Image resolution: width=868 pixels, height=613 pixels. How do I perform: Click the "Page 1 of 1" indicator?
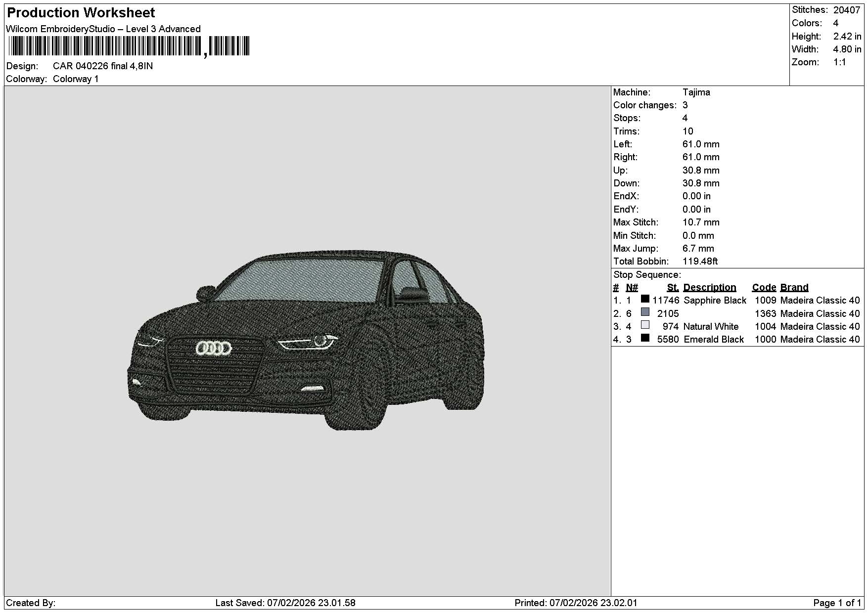tap(837, 603)
